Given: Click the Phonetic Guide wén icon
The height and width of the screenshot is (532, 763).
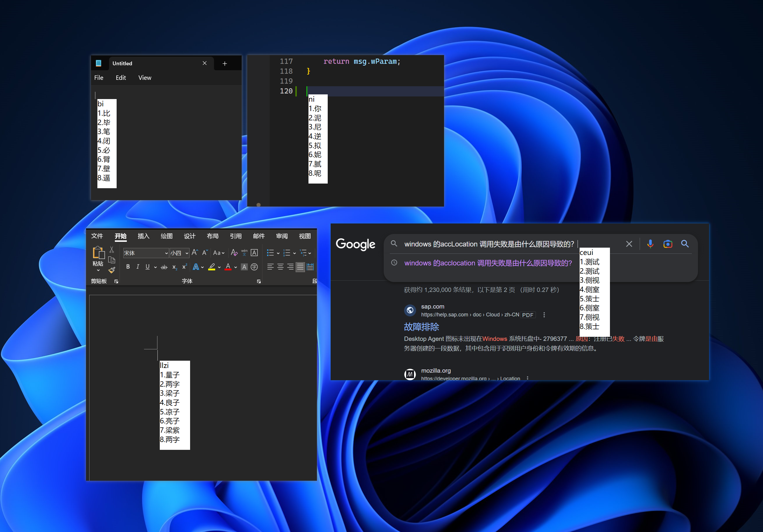Looking at the screenshot, I should (244, 253).
